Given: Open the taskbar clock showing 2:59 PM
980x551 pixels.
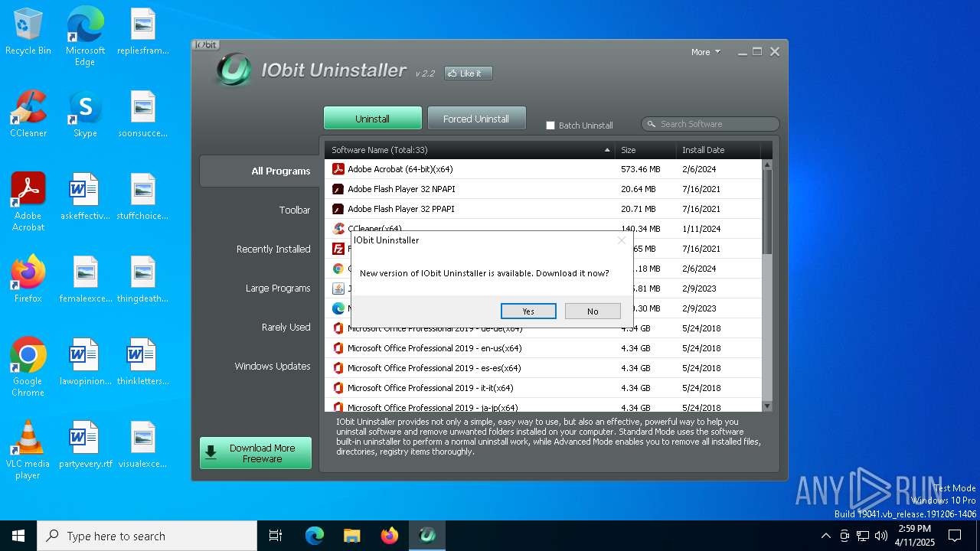Looking at the screenshot, I should (916, 536).
